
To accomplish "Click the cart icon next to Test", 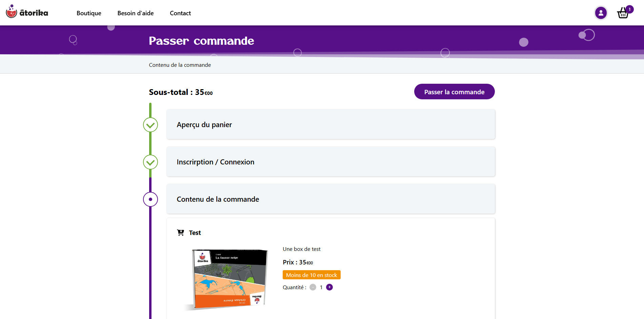I will (x=181, y=233).
